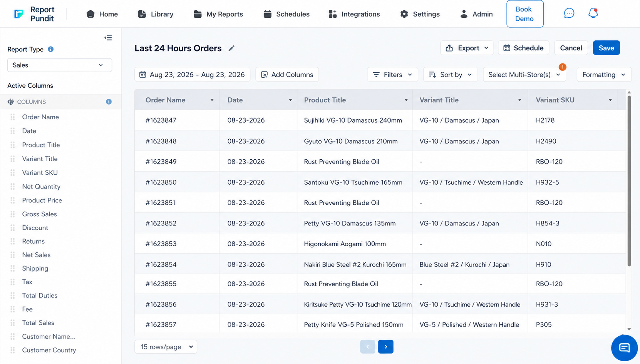Click the Report Pundit logo
Image resolution: width=640 pixels, height=364 pixels.
(34, 14)
